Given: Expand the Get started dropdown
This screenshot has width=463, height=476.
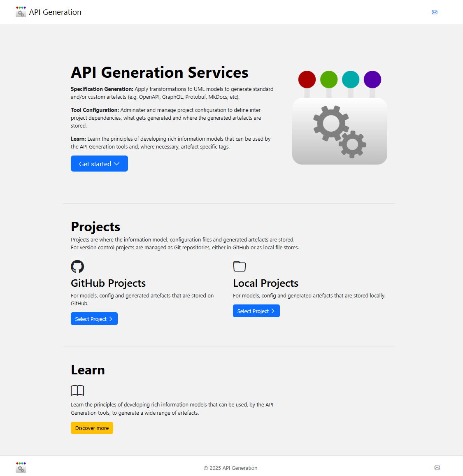Looking at the screenshot, I should pos(99,163).
